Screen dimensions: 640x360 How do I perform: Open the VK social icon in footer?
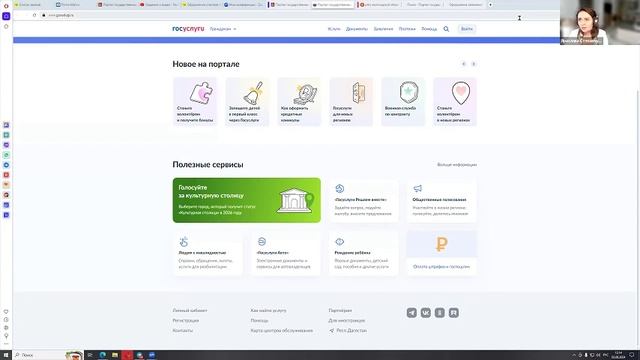click(x=426, y=313)
